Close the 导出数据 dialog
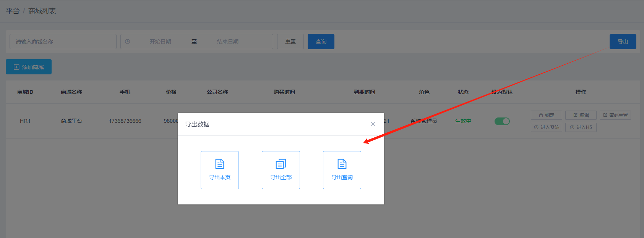Image resolution: width=644 pixels, height=238 pixels. coord(373,124)
